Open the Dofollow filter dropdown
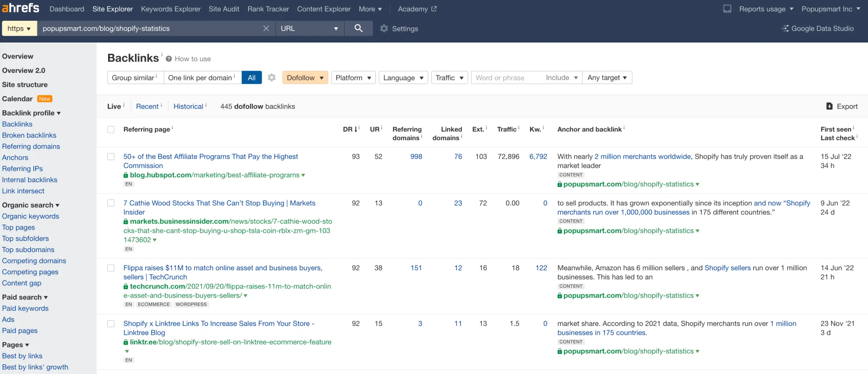 tap(305, 78)
